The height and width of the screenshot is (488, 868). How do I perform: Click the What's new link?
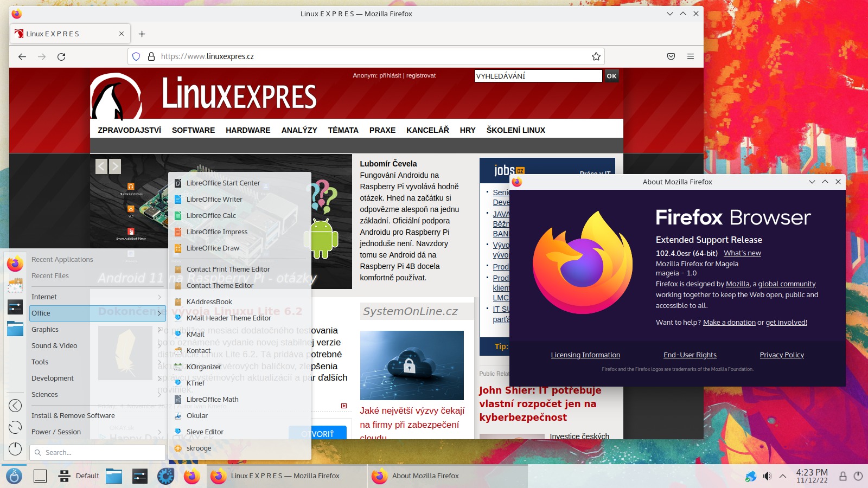742,253
